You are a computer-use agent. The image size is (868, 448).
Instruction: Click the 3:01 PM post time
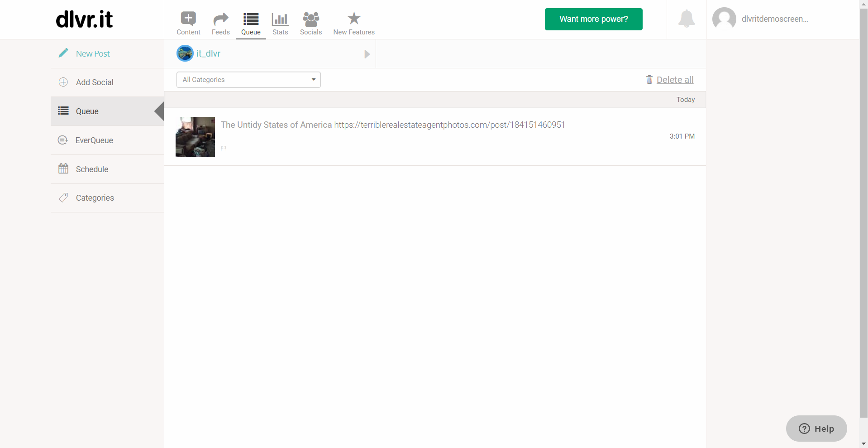(682, 136)
